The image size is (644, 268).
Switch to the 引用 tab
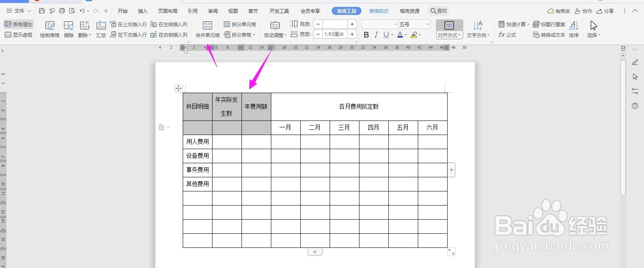(193, 11)
